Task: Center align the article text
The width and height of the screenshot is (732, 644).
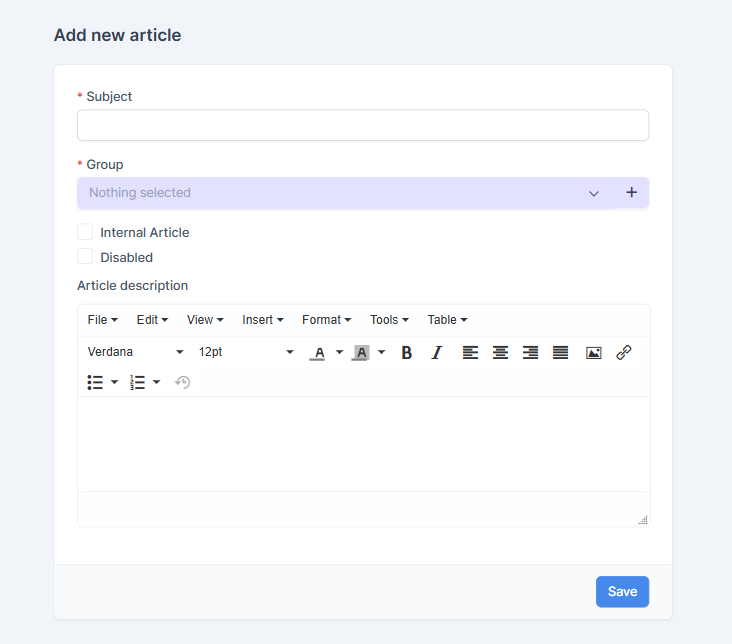Action: click(500, 352)
